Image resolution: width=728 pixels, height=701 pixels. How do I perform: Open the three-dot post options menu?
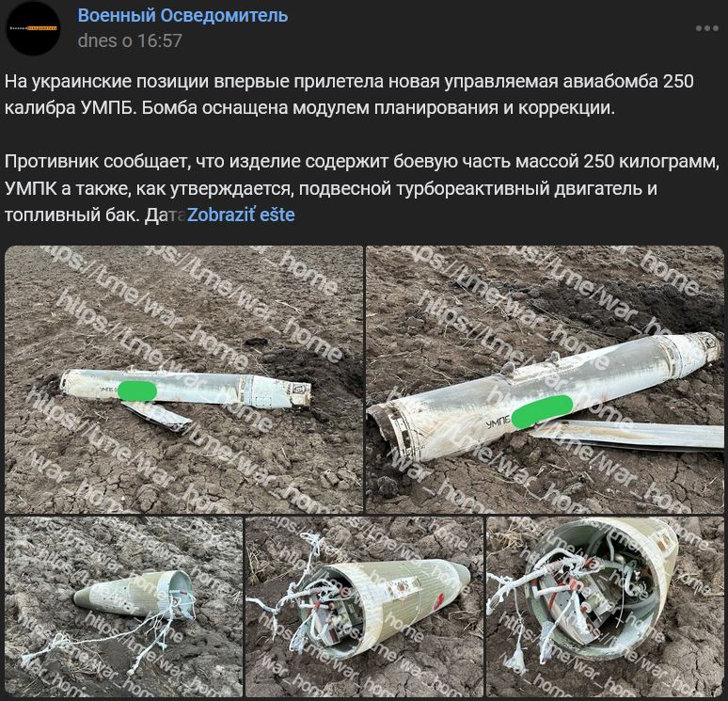pos(706,28)
